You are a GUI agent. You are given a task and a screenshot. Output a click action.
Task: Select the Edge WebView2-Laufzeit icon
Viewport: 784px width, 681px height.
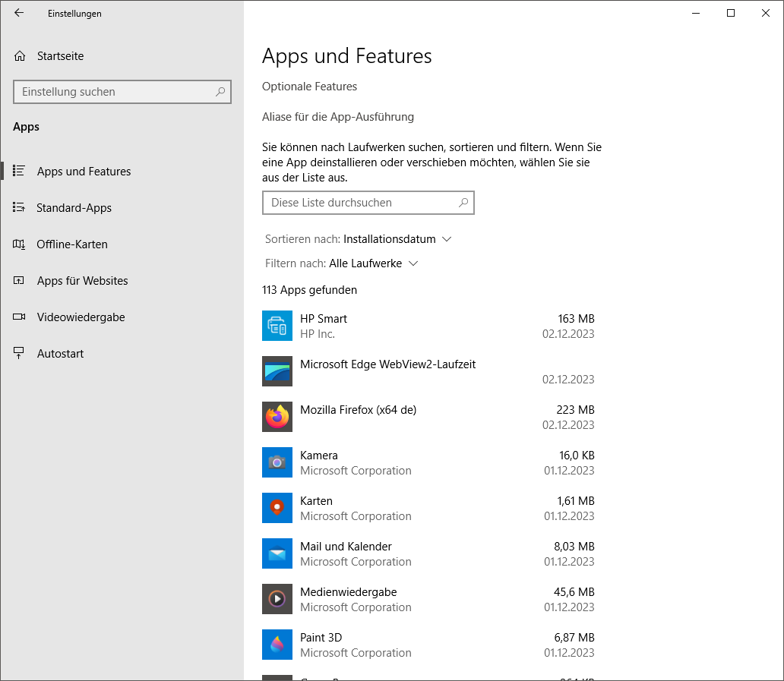click(x=277, y=371)
